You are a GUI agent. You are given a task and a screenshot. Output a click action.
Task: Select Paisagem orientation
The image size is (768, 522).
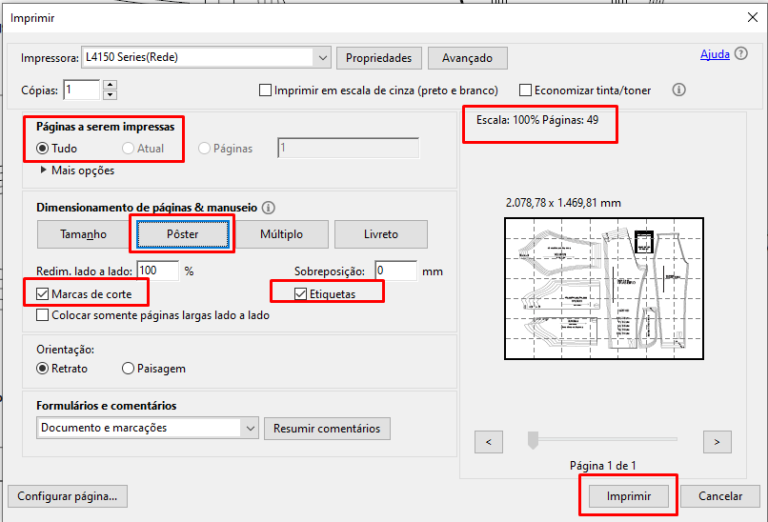128,368
